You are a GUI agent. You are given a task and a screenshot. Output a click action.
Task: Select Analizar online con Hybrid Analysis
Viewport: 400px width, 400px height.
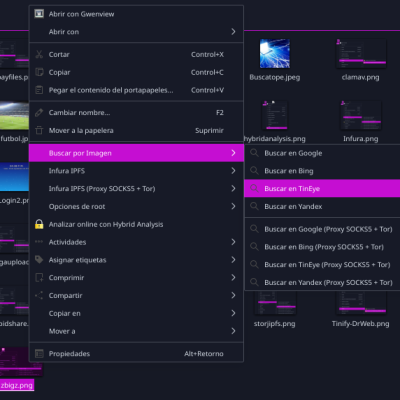(136, 224)
